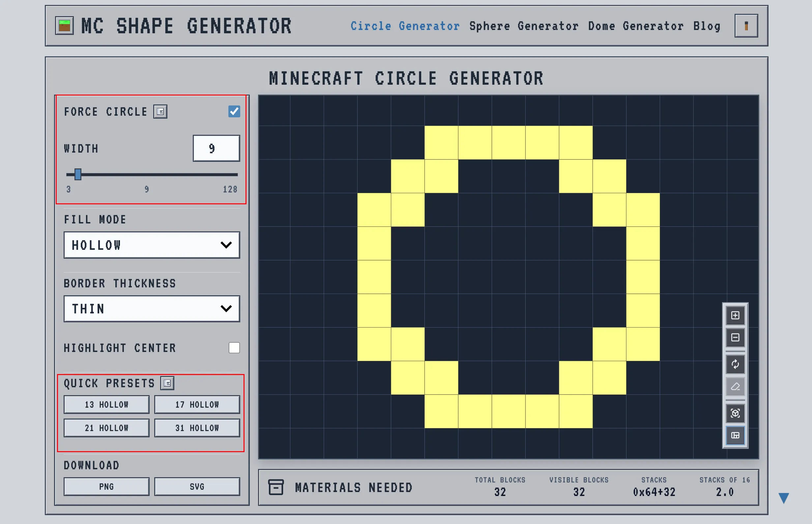Image resolution: width=812 pixels, height=524 pixels.
Task: Enable the Highlight Center checkbox
Action: click(x=234, y=348)
